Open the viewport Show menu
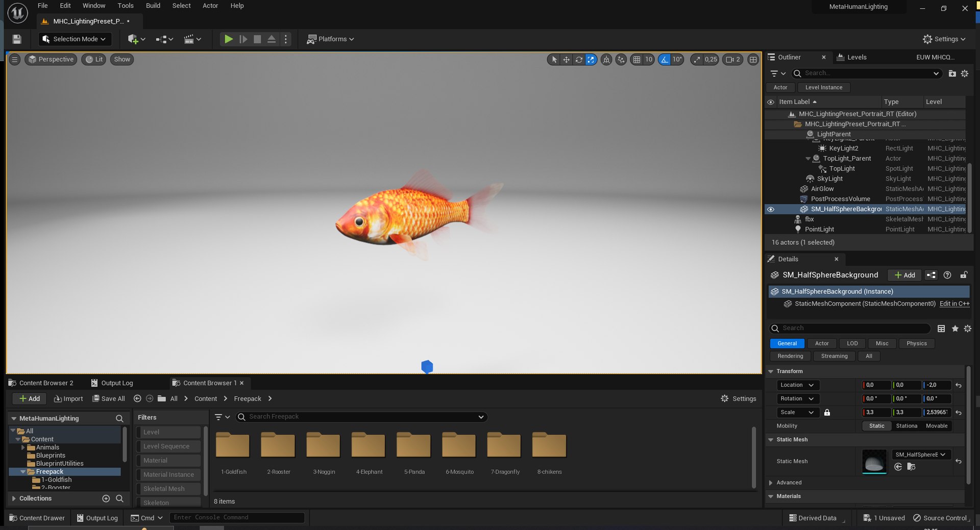This screenshot has height=530, width=980. (122, 60)
